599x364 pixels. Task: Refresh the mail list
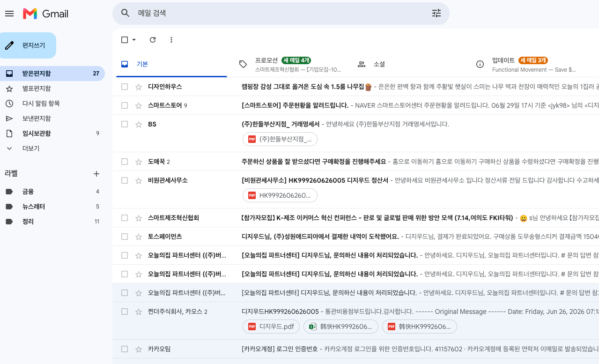pyautogui.click(x=153, y=40)
